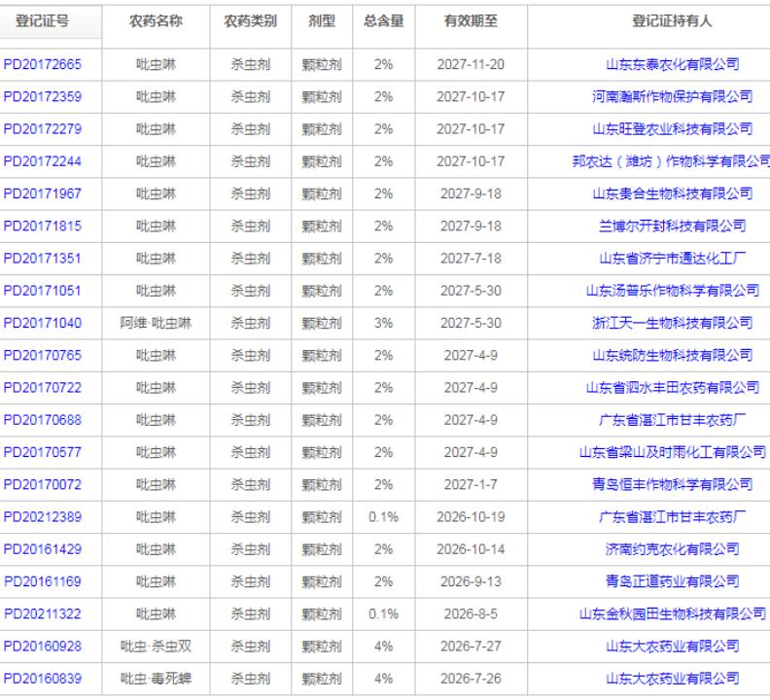Select pesticide name 吡虫·毒死蜱
The image size is (770, 700).
tap(156, 679)
